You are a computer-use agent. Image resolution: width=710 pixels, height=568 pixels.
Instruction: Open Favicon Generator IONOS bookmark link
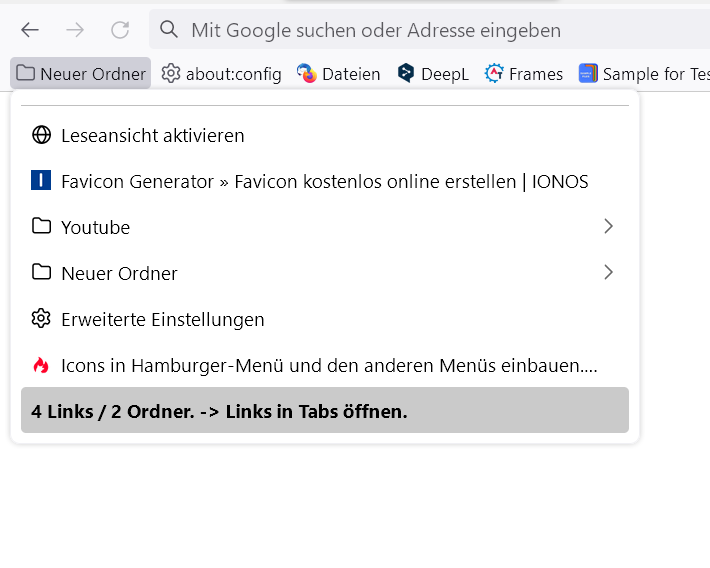[x=324, y=181]
